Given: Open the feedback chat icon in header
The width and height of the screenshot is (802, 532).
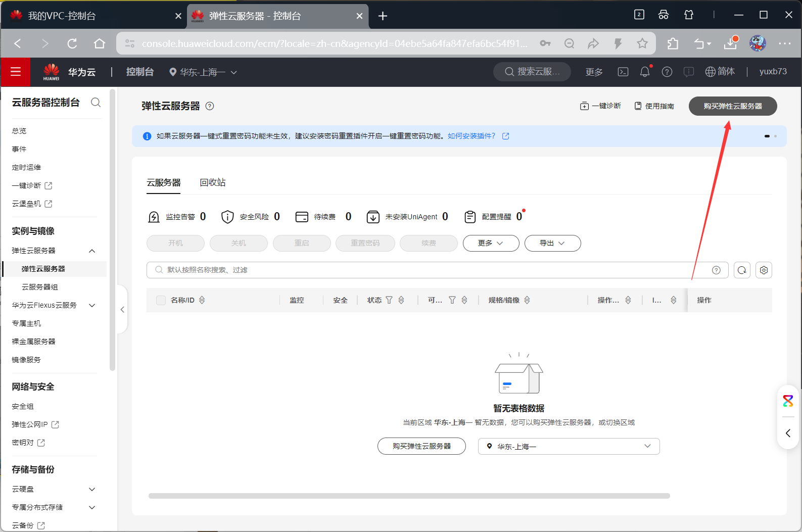Looking at the screenshot, I should point(689,72).
